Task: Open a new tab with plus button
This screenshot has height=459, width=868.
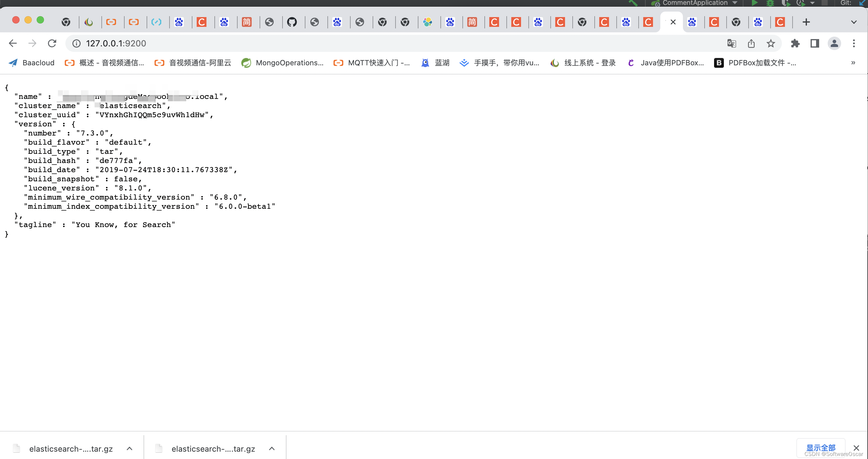Action: point(806,22)
